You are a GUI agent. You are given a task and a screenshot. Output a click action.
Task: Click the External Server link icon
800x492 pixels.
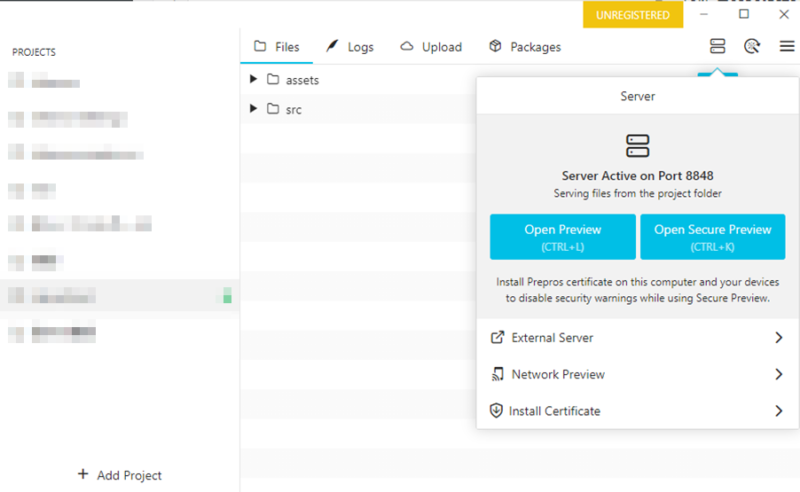[497, 338]
